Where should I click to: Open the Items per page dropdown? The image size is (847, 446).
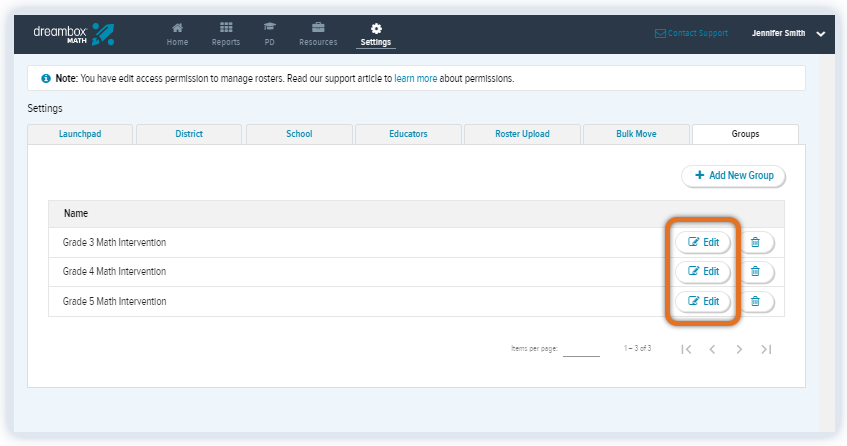[580, 349]
